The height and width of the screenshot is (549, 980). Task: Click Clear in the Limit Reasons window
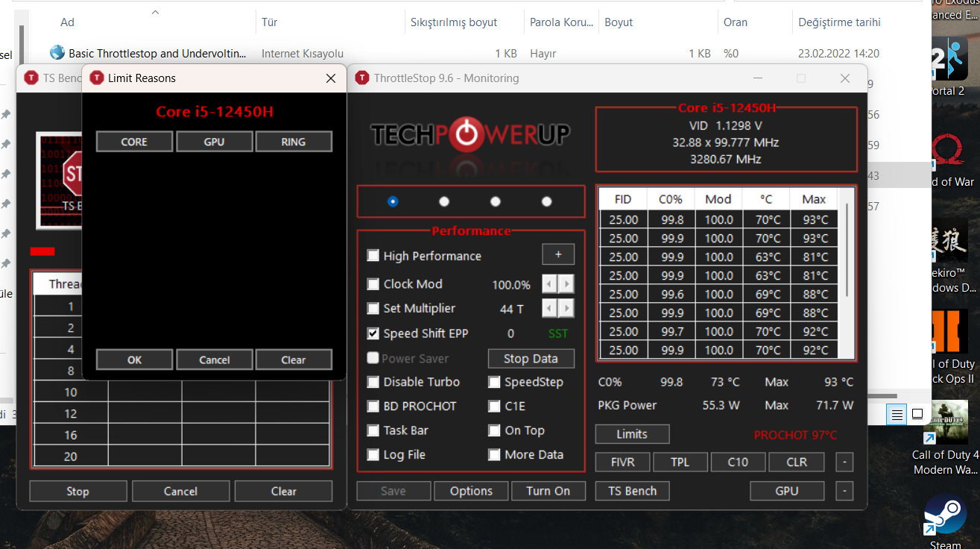[294, 360]
